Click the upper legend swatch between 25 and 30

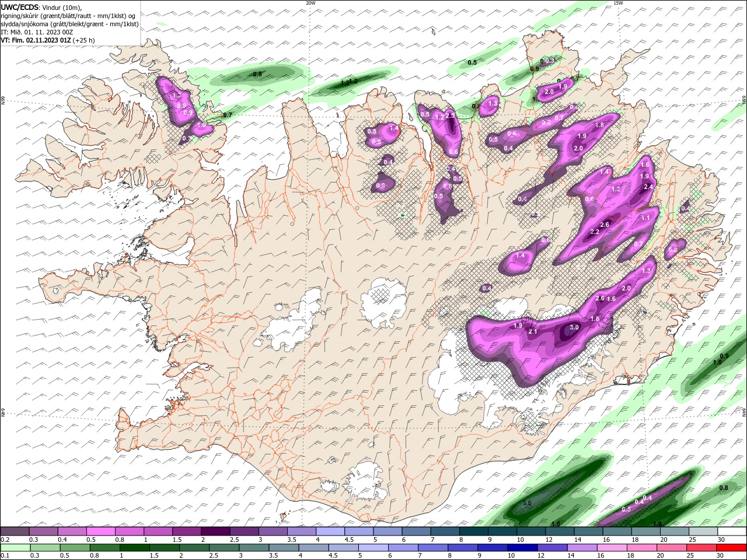(x=702, y=531)
